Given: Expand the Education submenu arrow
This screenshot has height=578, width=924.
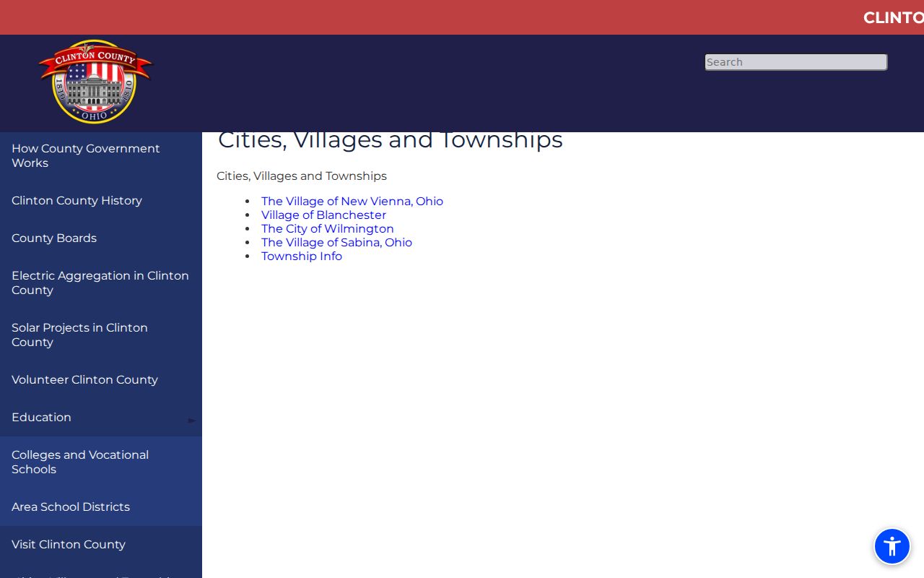Looking at the screenshot, I should [191, 420].
